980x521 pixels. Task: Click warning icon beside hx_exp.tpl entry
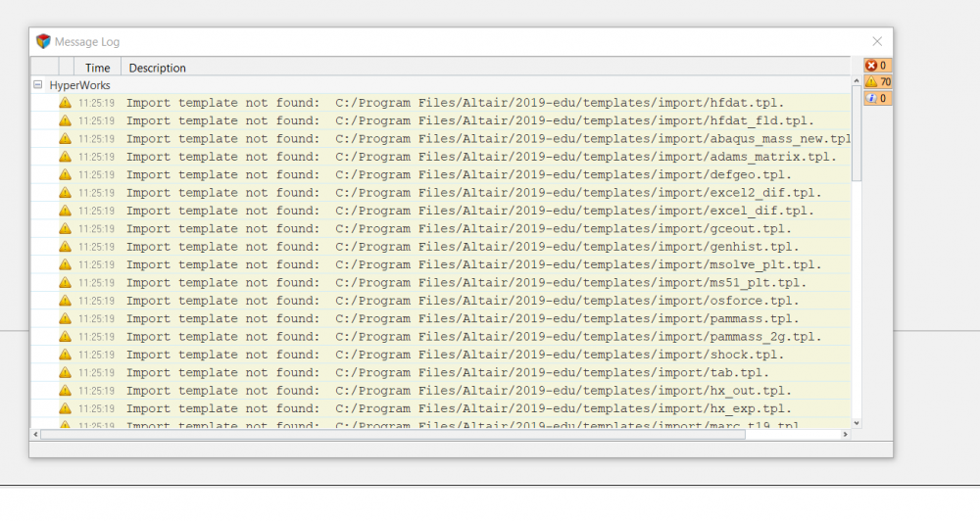pyautogui.click(x=65, y=408)
